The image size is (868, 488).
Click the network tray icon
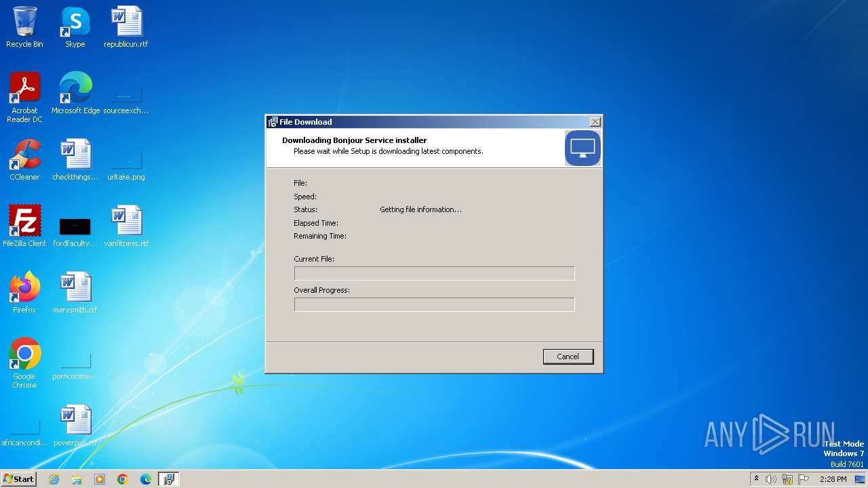point(787,479)
